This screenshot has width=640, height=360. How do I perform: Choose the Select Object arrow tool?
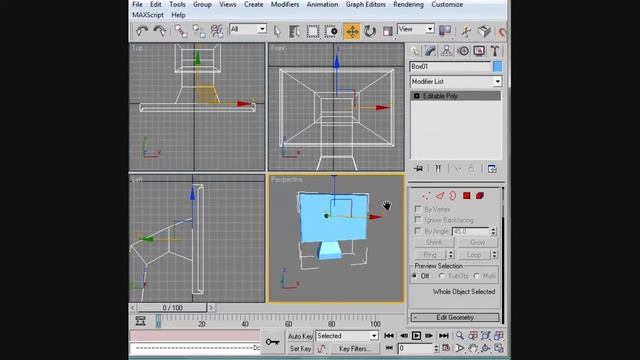[x=277, y=31]
